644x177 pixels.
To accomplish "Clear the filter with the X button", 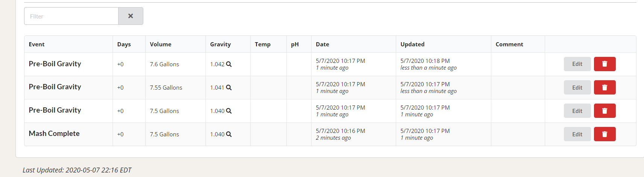I will [131, 16].
